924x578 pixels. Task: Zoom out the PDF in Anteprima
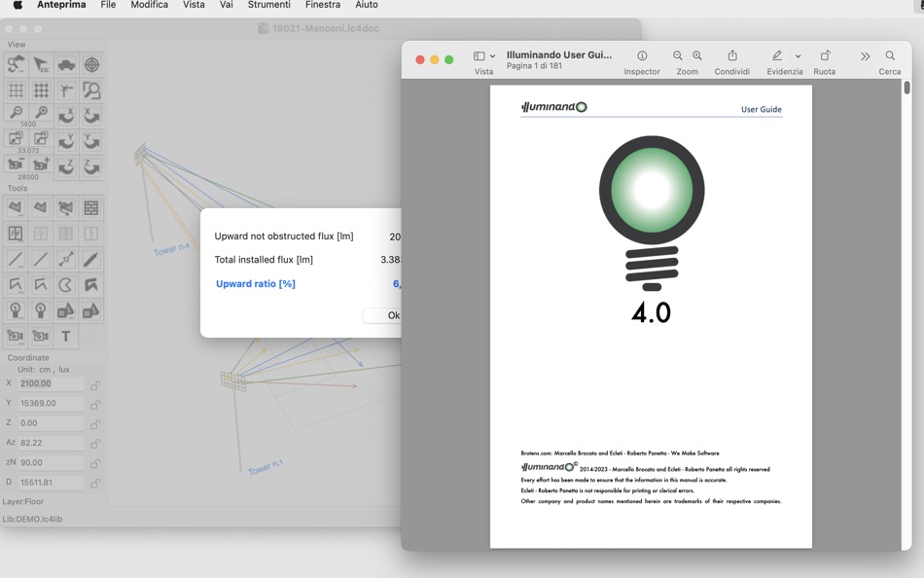(678, 55)
